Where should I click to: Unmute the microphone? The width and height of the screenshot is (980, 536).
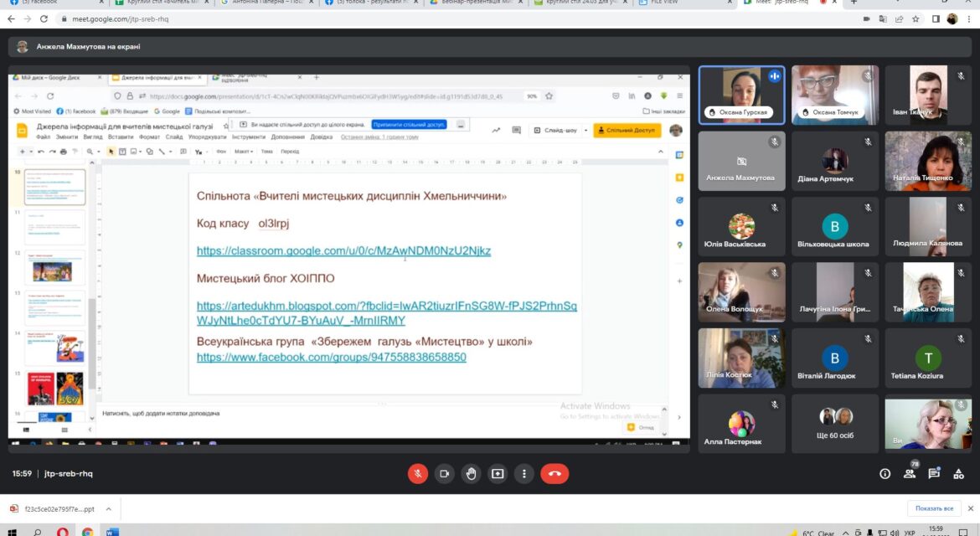(417, 473)
